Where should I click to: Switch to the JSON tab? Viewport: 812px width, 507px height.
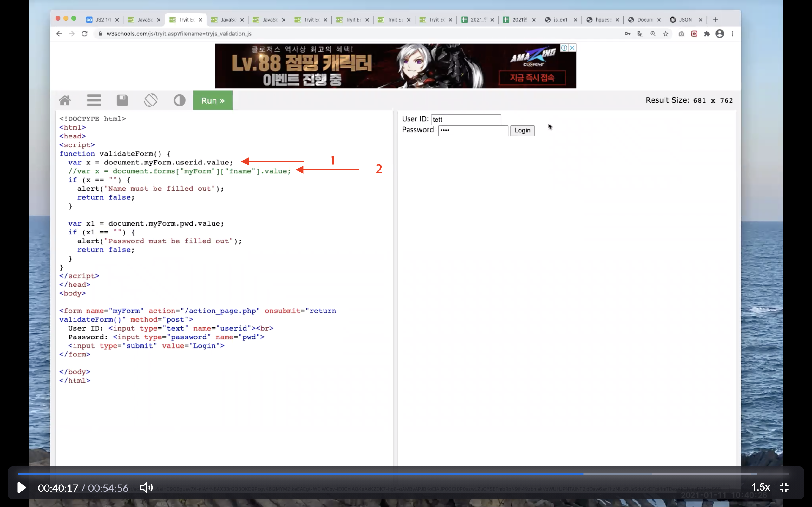(685, 20)
